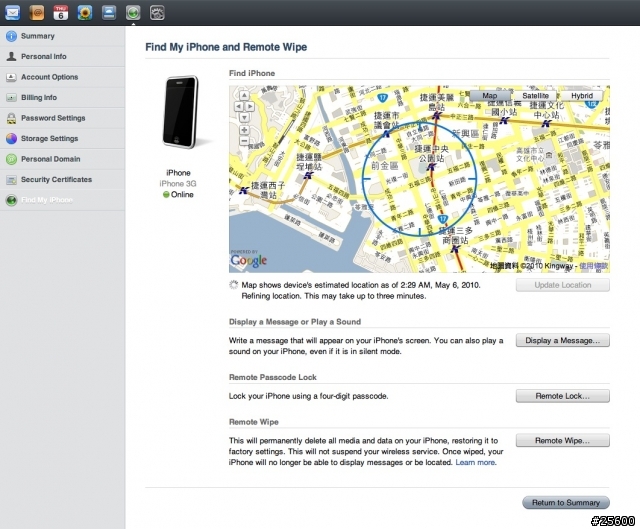Open the Calendar icon showing 6
The width and height of the screenshot is (640, 529).
pos(61,13)
